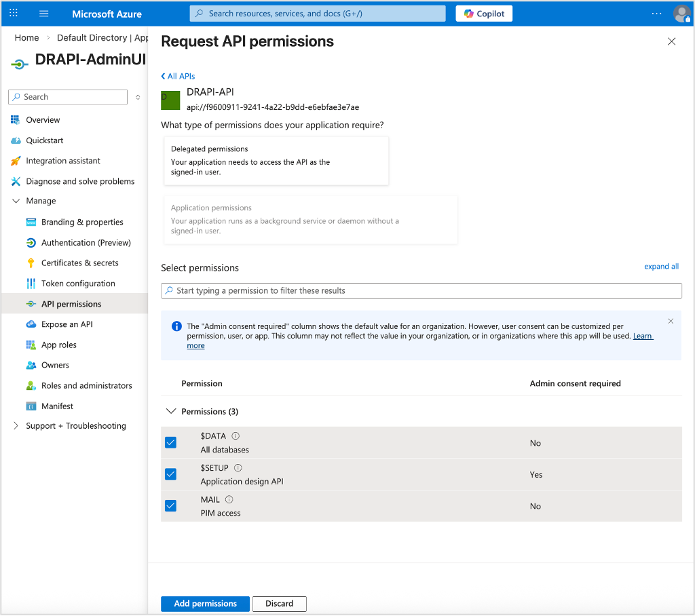Open the portal hamburger menu
The image size is (695, 616).
(x=43, y=13)
